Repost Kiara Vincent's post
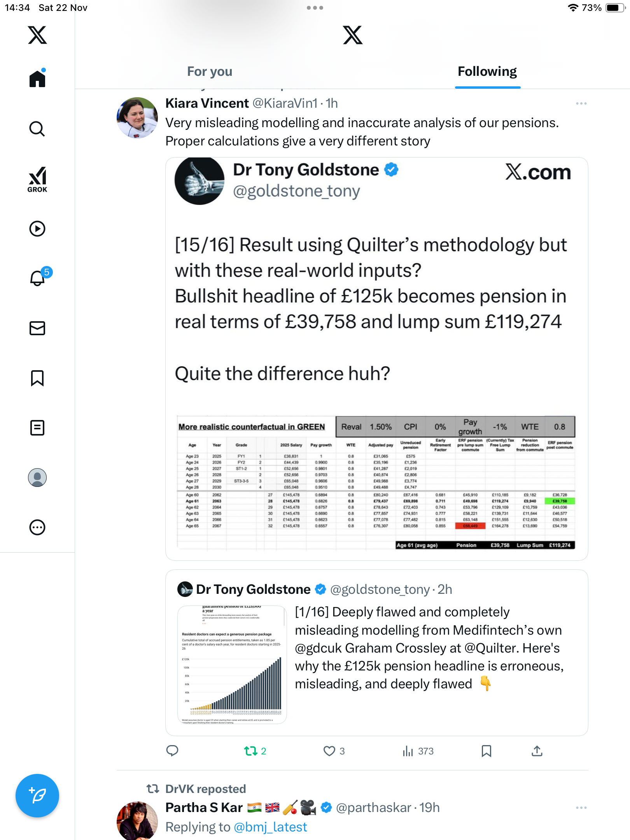 (x=251, y=751)
